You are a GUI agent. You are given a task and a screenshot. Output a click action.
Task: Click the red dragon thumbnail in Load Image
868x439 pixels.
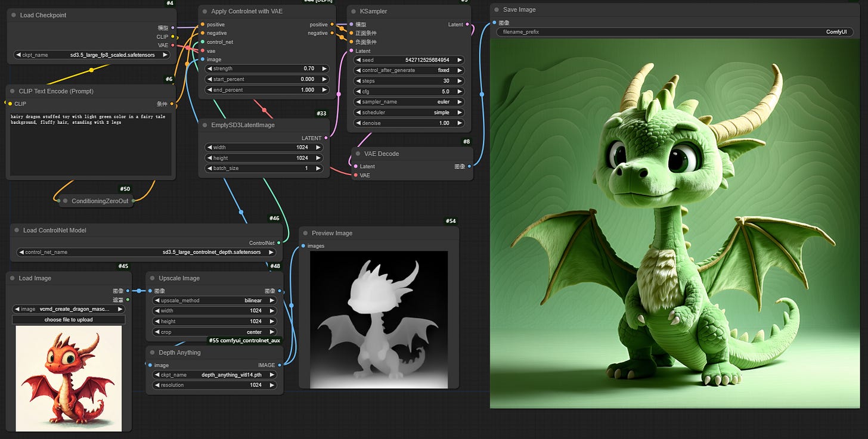tap(67, 378)
